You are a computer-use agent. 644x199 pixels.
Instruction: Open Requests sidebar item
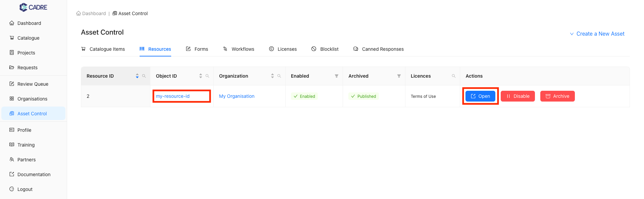[x=33, y=68]
